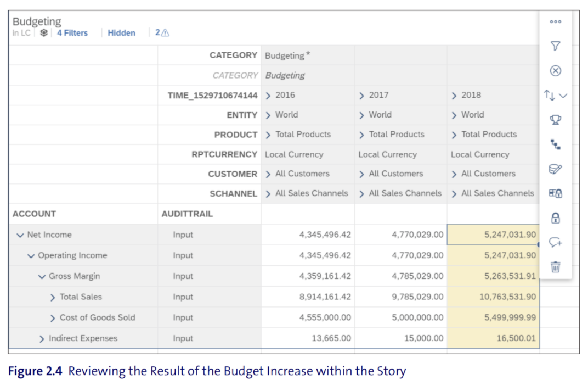Expand the 2018 time column

[x=454, y=96]
